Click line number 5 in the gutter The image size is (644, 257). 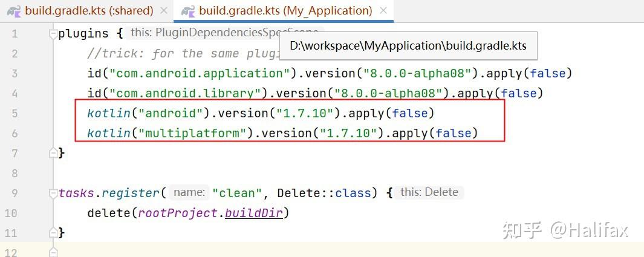point(15,113)
